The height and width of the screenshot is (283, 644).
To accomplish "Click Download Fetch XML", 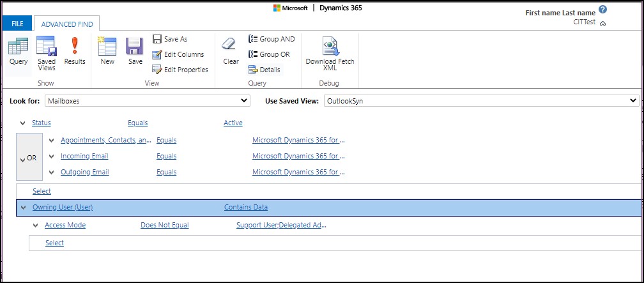I will coord(330,54).
